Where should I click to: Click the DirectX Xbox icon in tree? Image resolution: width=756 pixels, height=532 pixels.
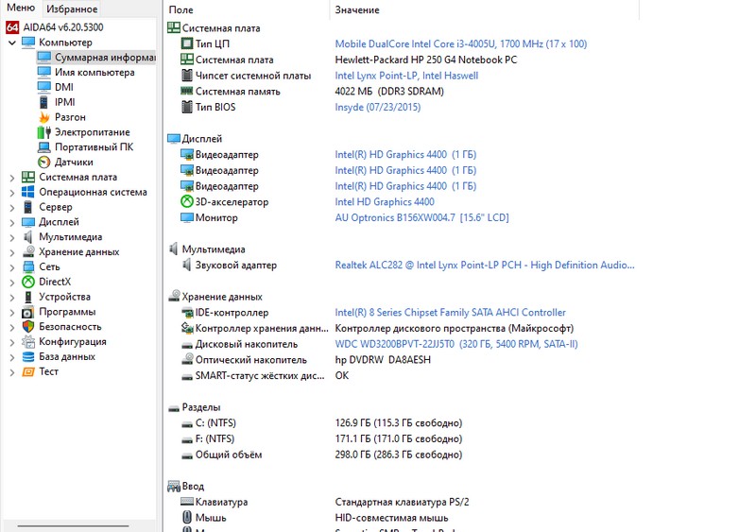point(28,282)
